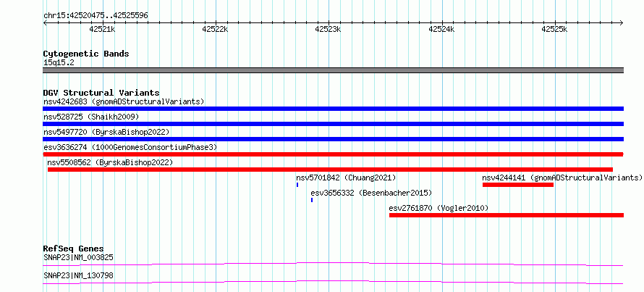The height and width of the screenshot is (292, 644).
Task: Click the ruler's right arrow end
Action: coord(622,22)
